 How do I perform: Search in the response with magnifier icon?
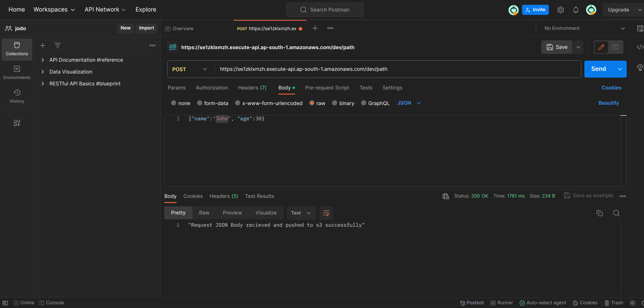pos(617,213)
